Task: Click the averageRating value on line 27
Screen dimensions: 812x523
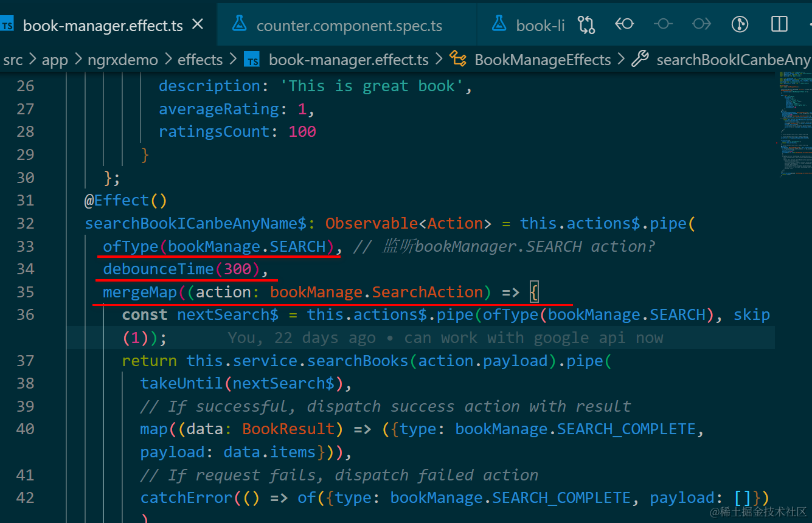Action: pyautogui.click(x=302, y=109)
